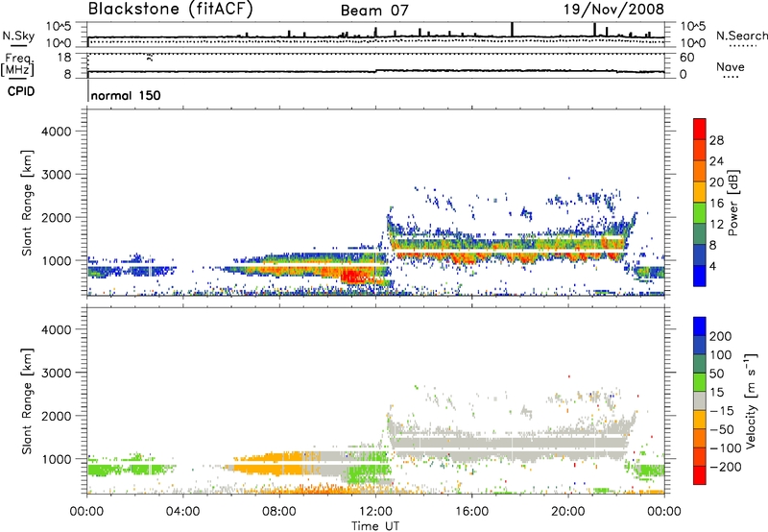Click the left 10^5 noise axis label

click(x=59, y=27)
